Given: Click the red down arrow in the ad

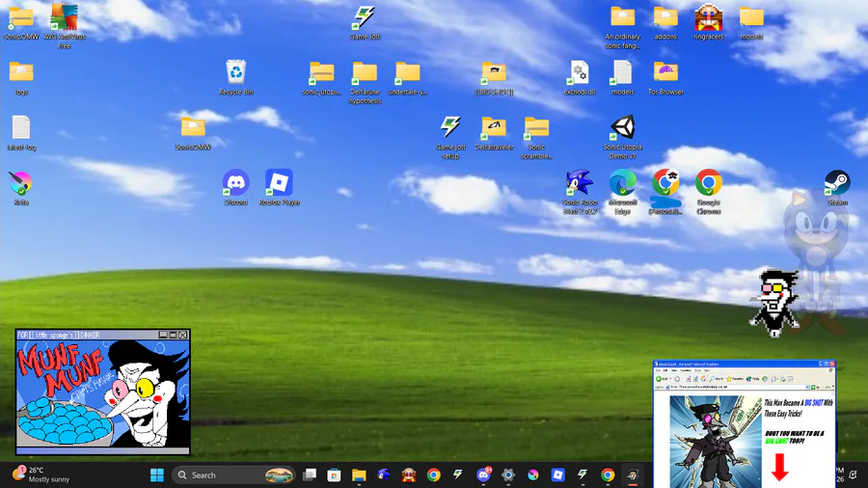Looking at the screenshot, I should tap(780, 467).
